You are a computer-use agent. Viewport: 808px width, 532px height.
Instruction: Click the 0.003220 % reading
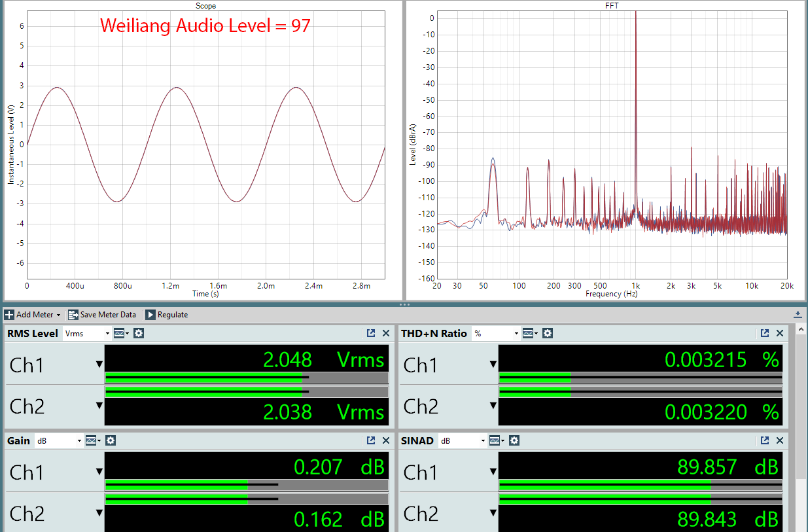click(722, 412)
